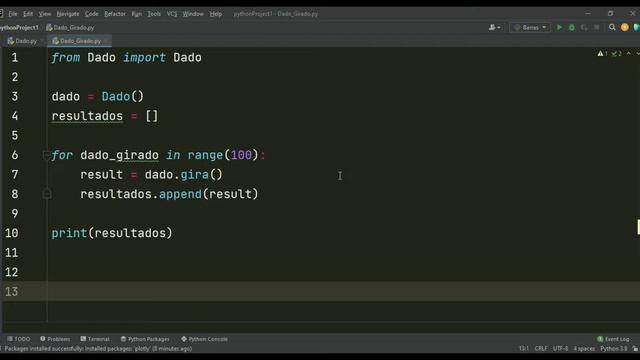Open Search Everywhere magnifier icon
Image resolution: width=640 pixels, height=360 pixels.
(x=612, y=27)
